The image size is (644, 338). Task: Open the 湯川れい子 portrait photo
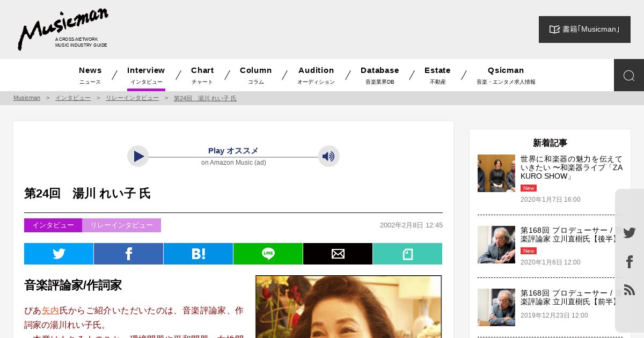[x=348, y=306]
